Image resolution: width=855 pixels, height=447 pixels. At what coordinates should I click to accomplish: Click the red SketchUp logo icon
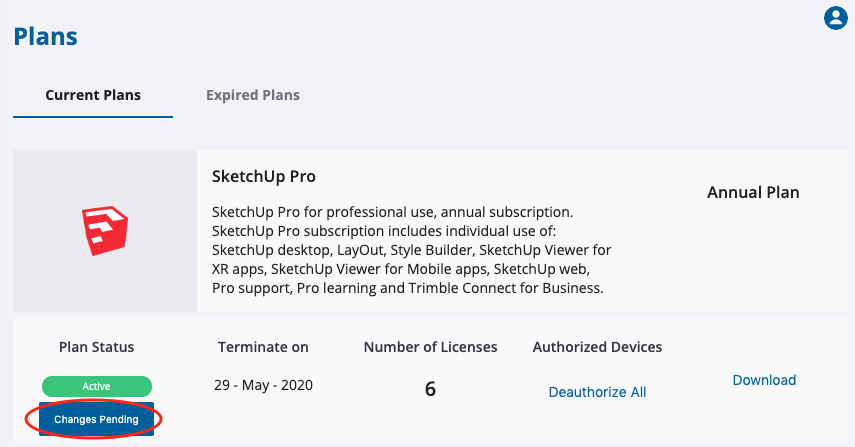coord(105,231)
